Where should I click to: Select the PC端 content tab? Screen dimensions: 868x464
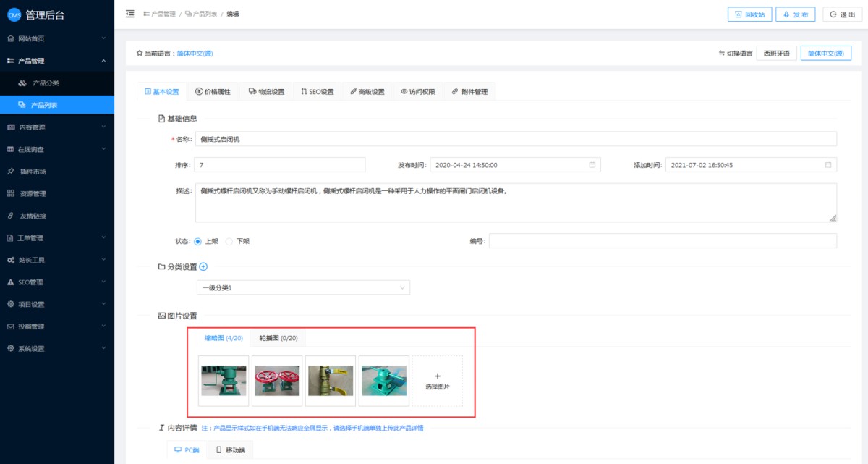coord(187,450)
